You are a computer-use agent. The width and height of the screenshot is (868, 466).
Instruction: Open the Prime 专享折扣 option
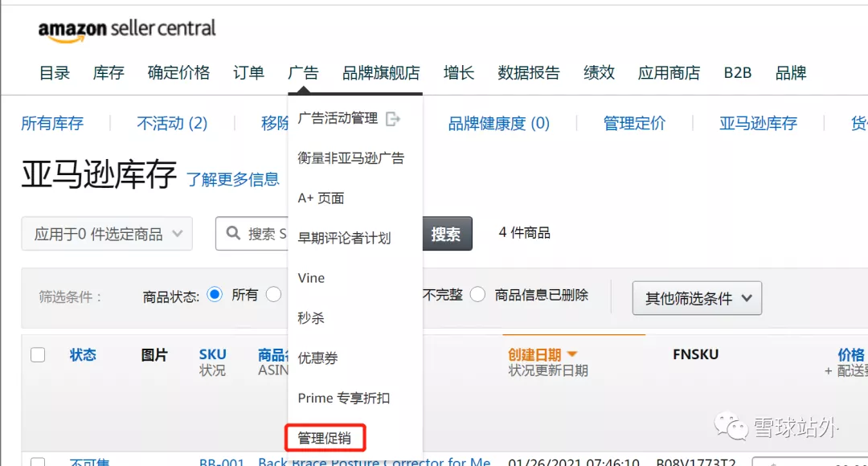[x=343, y=398]
